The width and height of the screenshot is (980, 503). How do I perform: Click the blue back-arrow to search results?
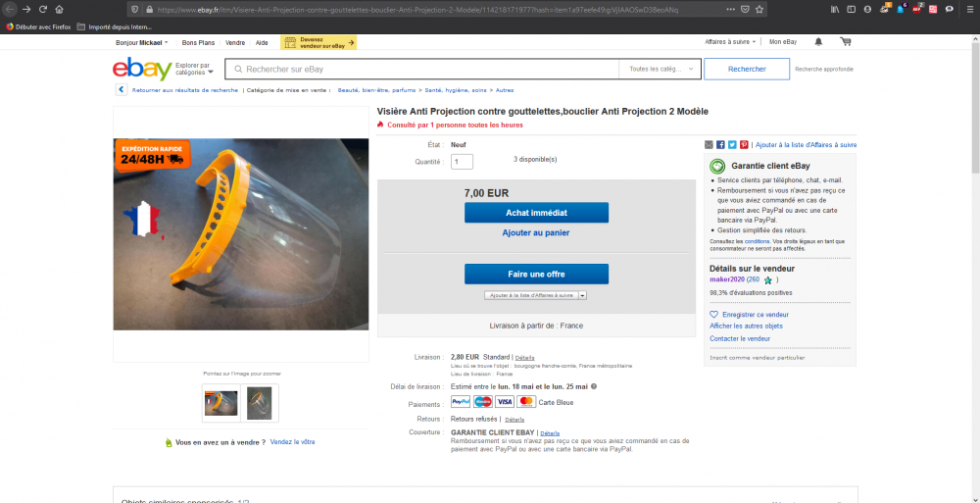pos(122,89)
